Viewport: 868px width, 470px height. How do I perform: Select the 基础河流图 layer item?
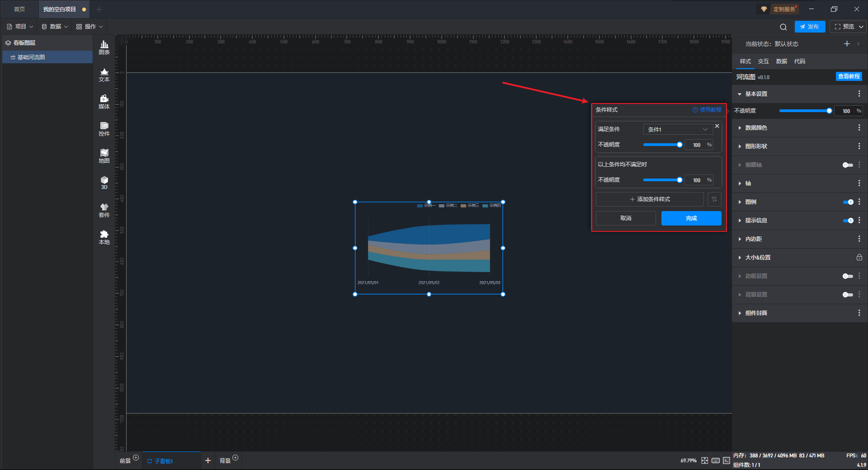click(x=31, y=57)
